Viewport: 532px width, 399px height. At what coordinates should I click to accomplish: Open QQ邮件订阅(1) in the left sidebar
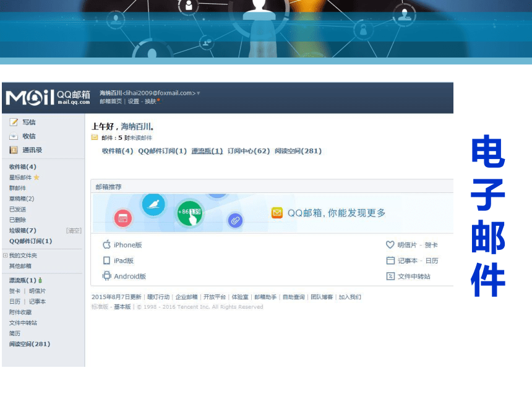[30, 241]
